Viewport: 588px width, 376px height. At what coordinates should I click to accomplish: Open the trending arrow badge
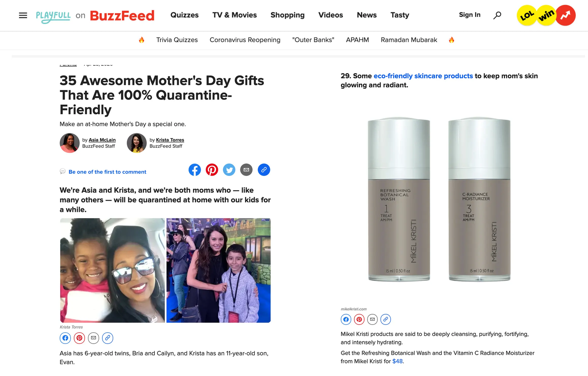[x=566, y=15]
